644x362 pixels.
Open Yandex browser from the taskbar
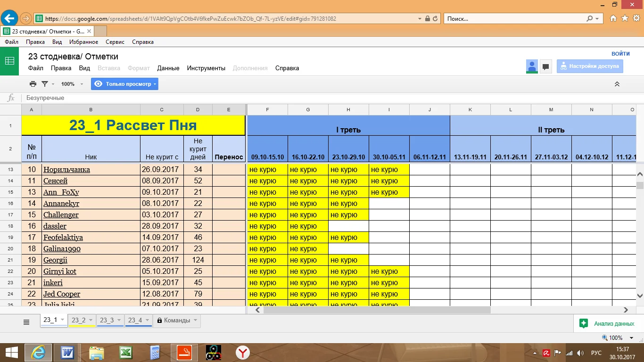tap(243, 352)
